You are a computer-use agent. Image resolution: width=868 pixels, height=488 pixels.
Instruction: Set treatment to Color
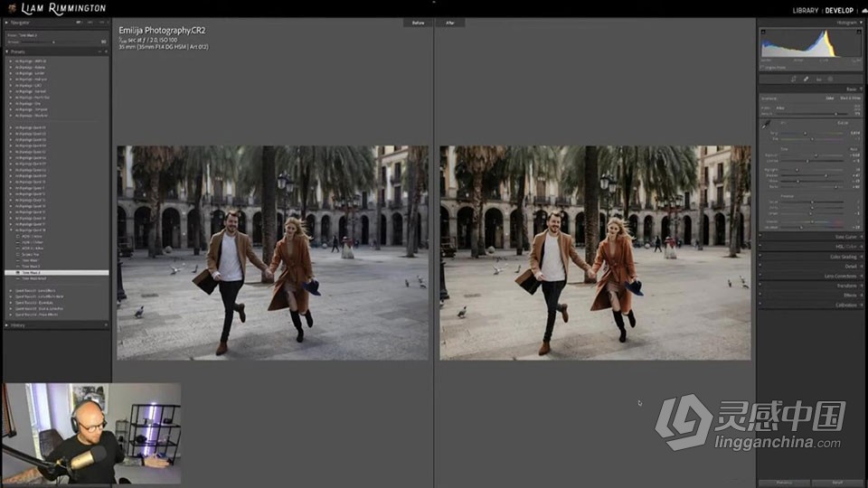tap(829, 98)
